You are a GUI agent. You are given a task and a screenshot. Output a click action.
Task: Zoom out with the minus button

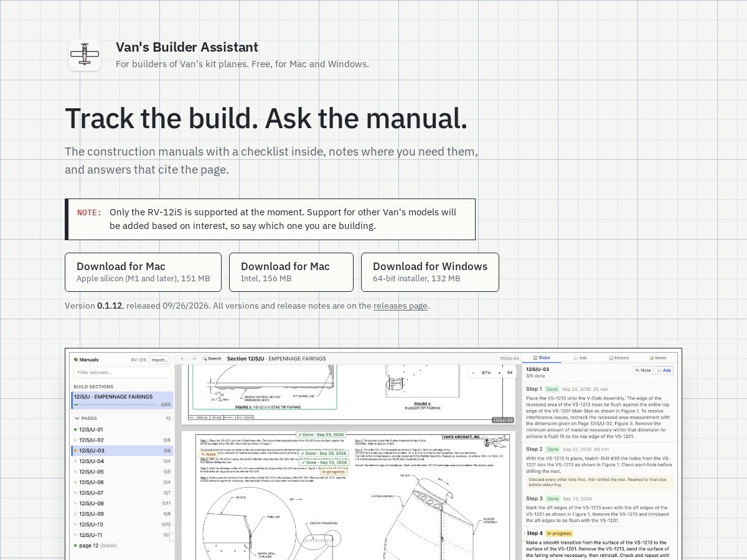473,373
